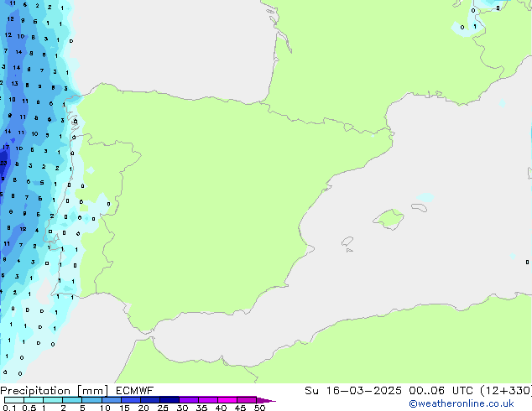Click the 'ECMWF' model label

[x=135, y=390]
